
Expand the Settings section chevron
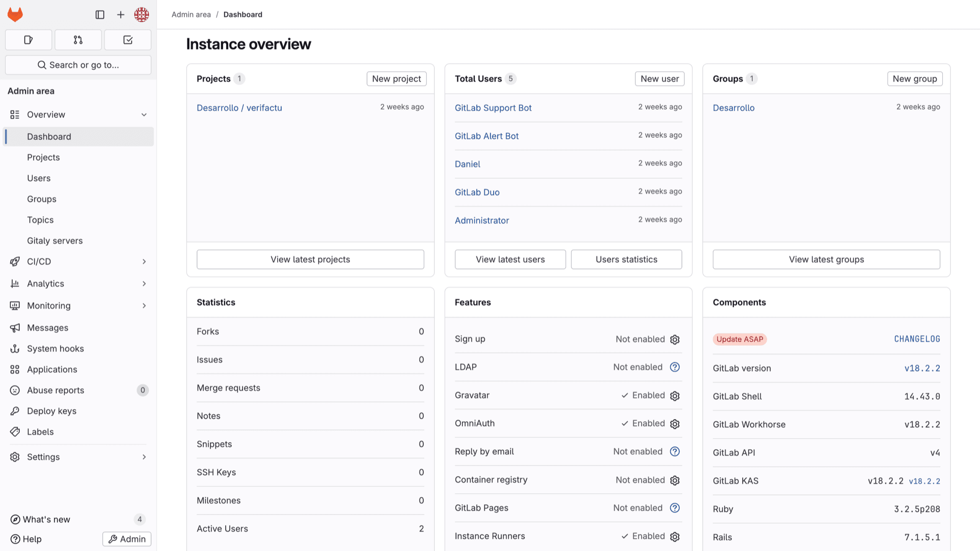pos(144,457)
